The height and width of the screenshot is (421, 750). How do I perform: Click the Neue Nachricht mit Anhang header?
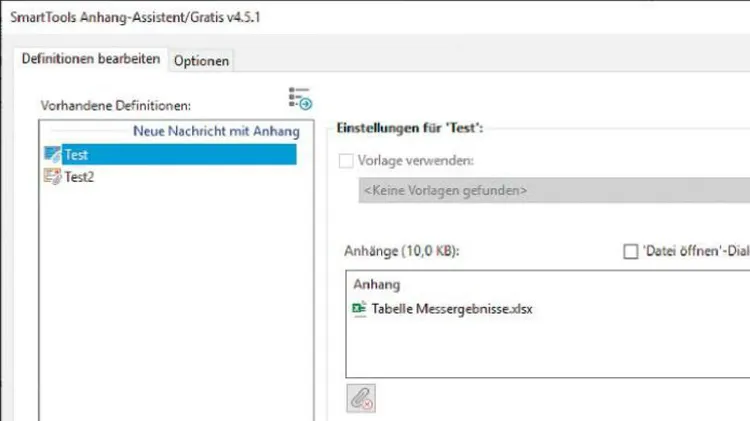click(x=216, y=131)
